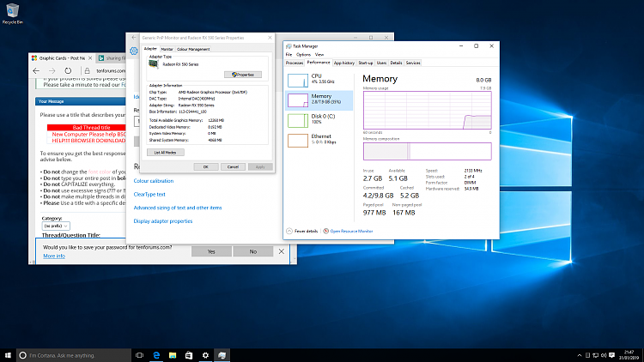Click the Settings gear on the taskbar
This screenshot has height=362, width=644.
pyautogui.click(x=205, y=355)
